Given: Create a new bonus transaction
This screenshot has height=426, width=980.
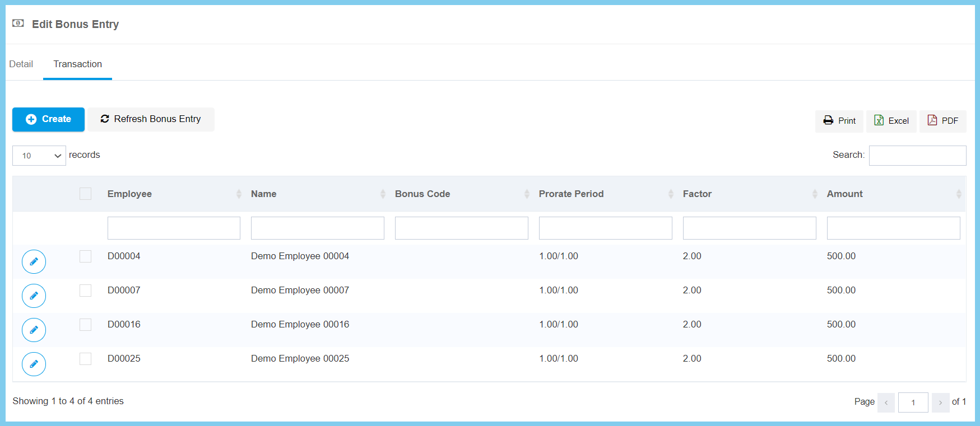Looking at the screenshot, I should click(x=48, y=119).
